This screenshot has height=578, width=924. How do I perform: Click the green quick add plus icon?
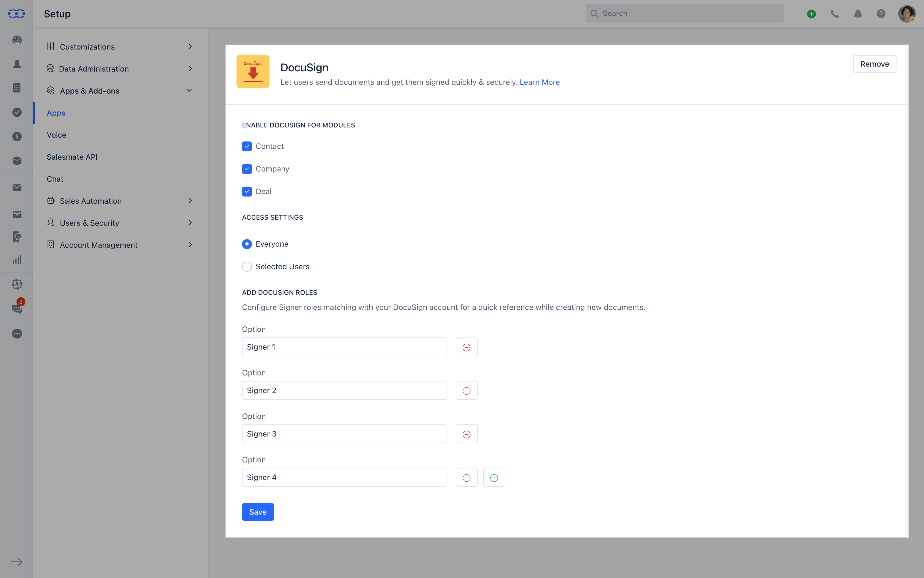(x=812, y=14)
